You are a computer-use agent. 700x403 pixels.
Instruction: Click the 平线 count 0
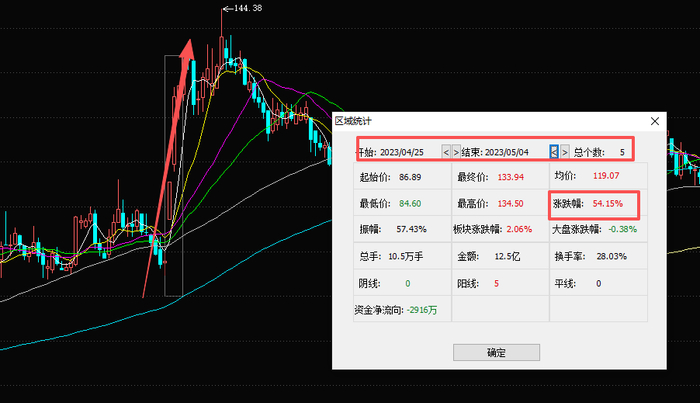tap(598, 283)
